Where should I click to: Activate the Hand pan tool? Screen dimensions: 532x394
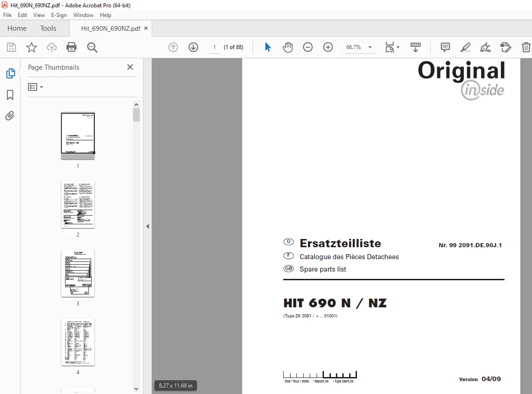288,47
